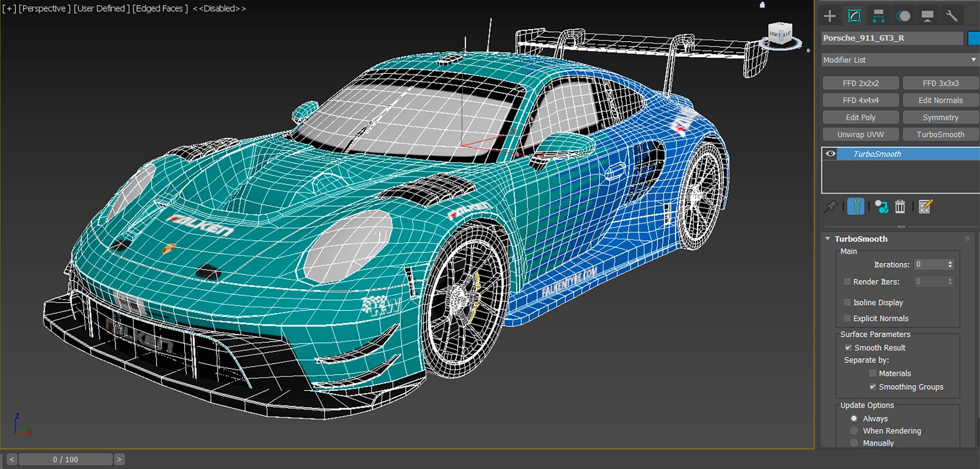Go to next frame arrow
The height and width of the screenshot is (469, 980).
(119, 459)
